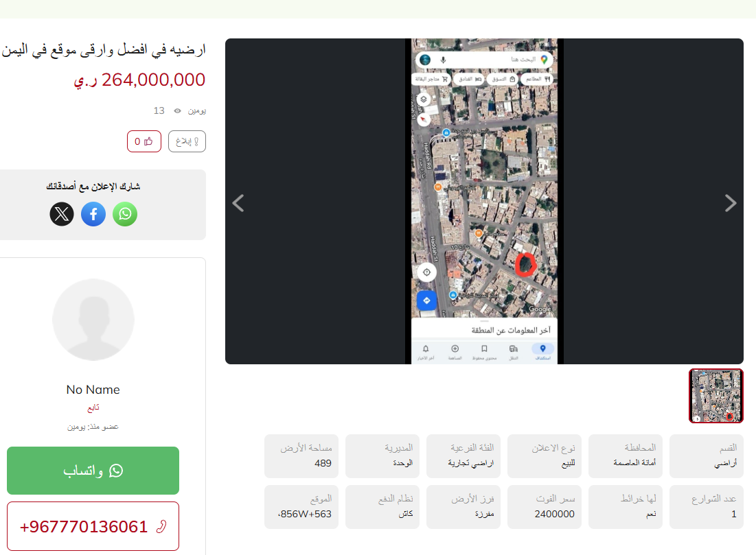Screen dimensions: 756x555
Task: Share the listing on X (Twitter)
Action: pos(62,214)
